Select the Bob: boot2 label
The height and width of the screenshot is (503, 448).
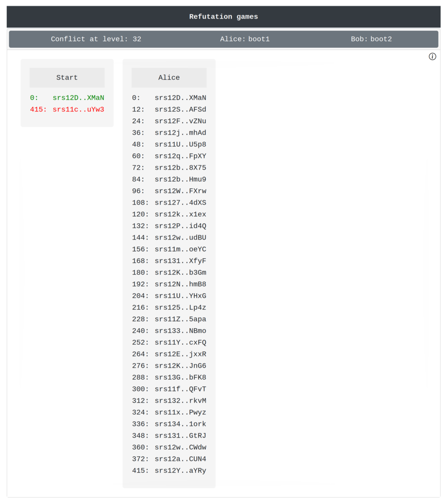point(371,39)
